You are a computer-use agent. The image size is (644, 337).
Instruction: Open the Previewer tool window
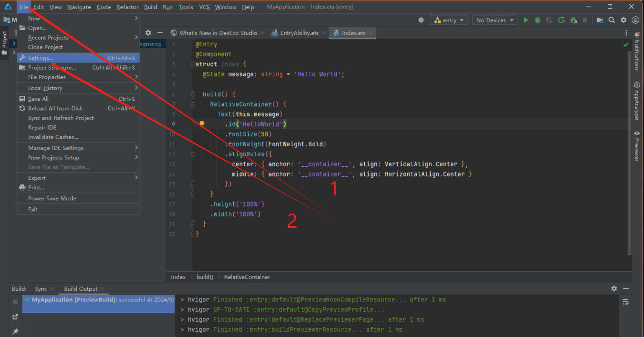click(x=637, y=146)
